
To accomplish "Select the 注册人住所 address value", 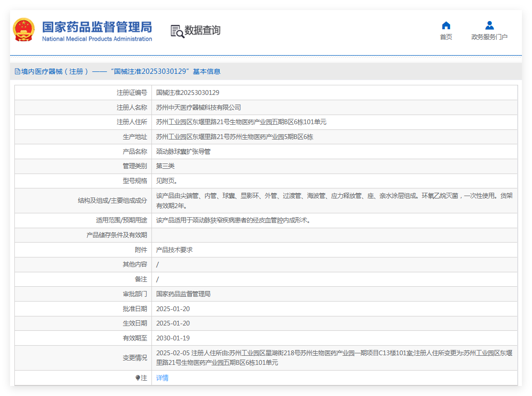I will pyautogui.click(x=241, y=122).
